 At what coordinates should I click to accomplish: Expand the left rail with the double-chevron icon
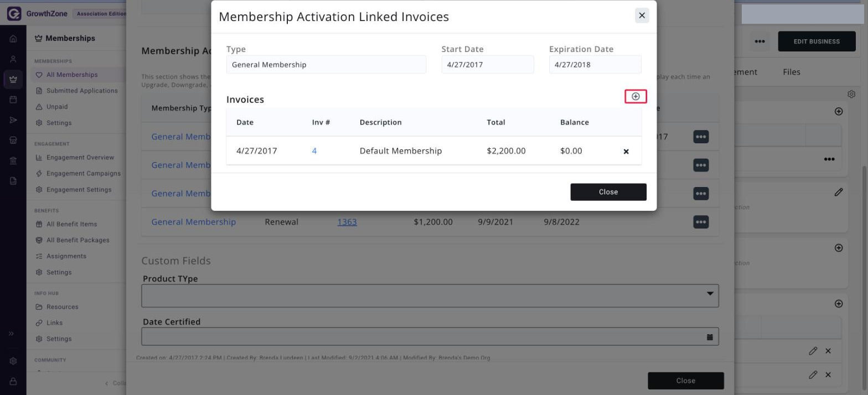click(12, 334)
